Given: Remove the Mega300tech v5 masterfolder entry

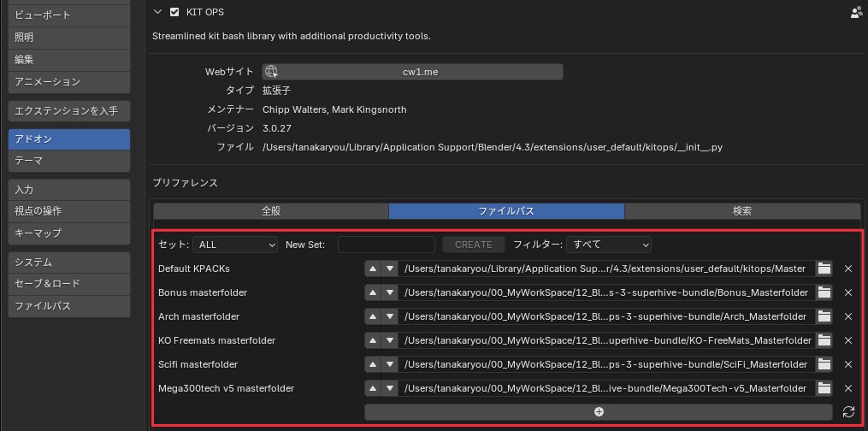Looking at the screenshot, I should [848, 388].
